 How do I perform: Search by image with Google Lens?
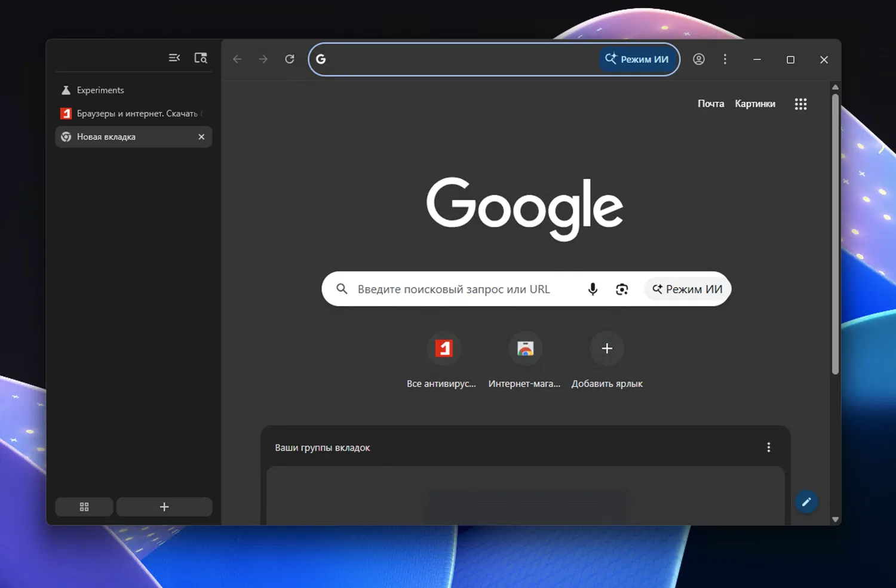pos(622,289)
